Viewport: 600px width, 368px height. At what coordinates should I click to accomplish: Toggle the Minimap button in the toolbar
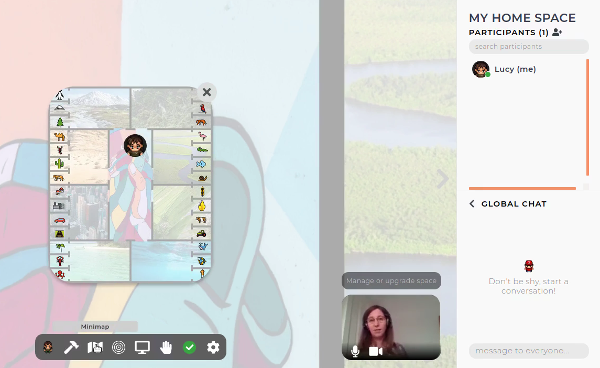[x=95, y=347]
